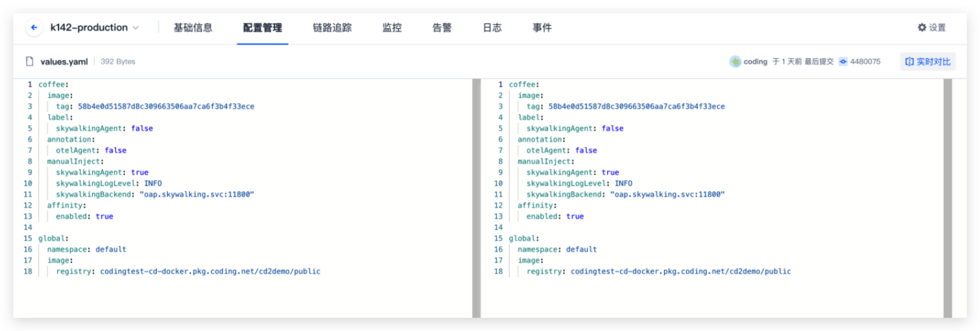Click left pane line number 14

[x=28, y=227]
